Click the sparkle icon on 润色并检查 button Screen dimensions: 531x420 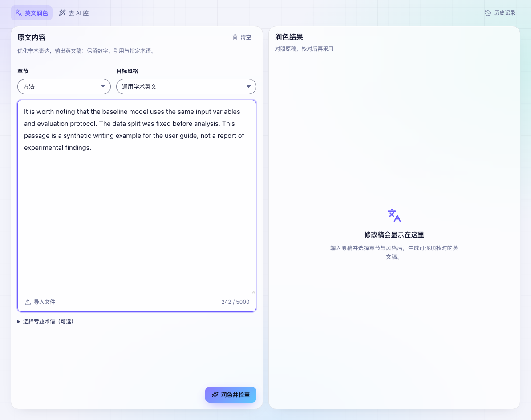click(215, 395)
